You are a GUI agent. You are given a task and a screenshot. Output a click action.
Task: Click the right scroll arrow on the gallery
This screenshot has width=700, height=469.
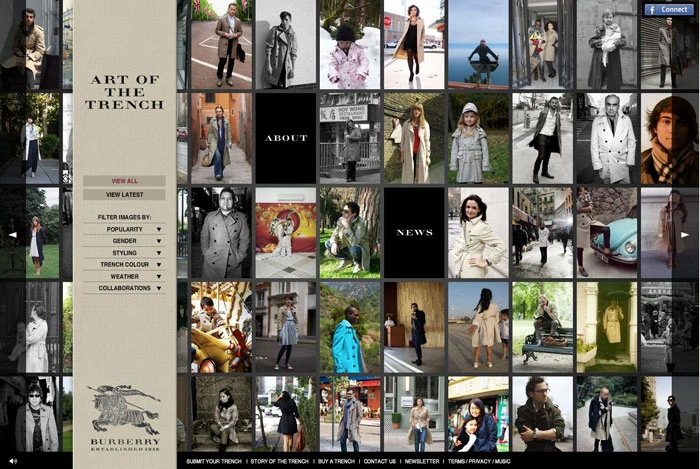pyautogui.click(x=686, y=235)
